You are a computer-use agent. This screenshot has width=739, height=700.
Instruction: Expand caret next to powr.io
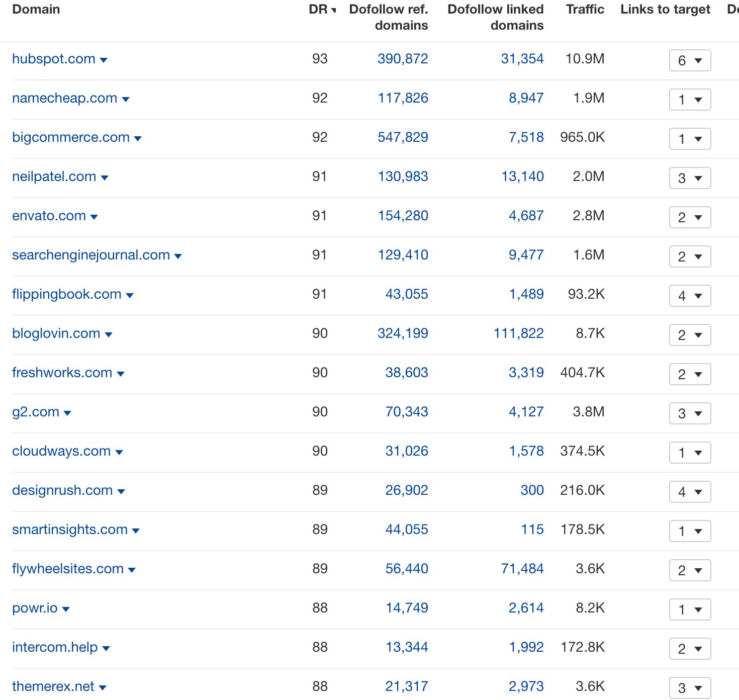coord(66,609)
